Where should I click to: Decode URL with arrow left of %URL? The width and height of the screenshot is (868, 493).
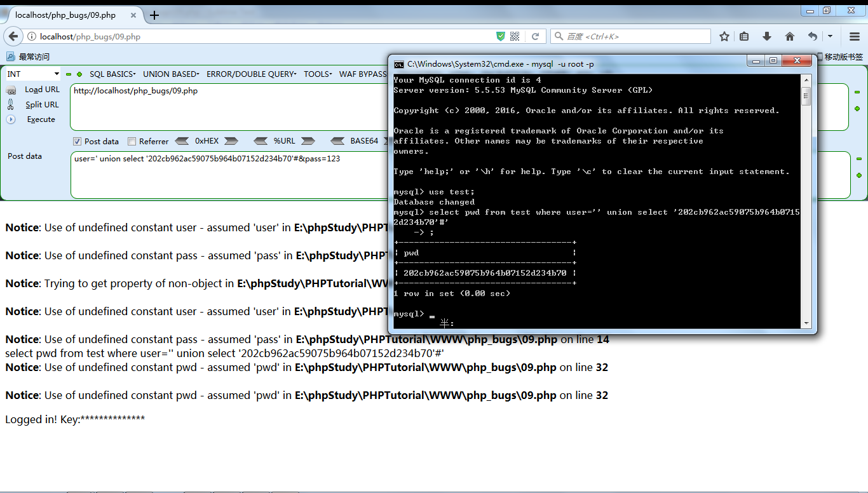[x=261, y=141]
